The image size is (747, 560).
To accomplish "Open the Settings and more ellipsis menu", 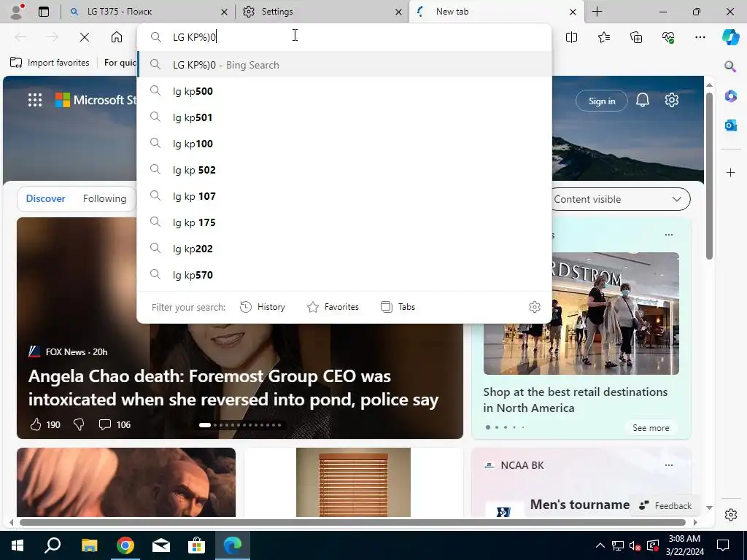I will pos(700,37).
